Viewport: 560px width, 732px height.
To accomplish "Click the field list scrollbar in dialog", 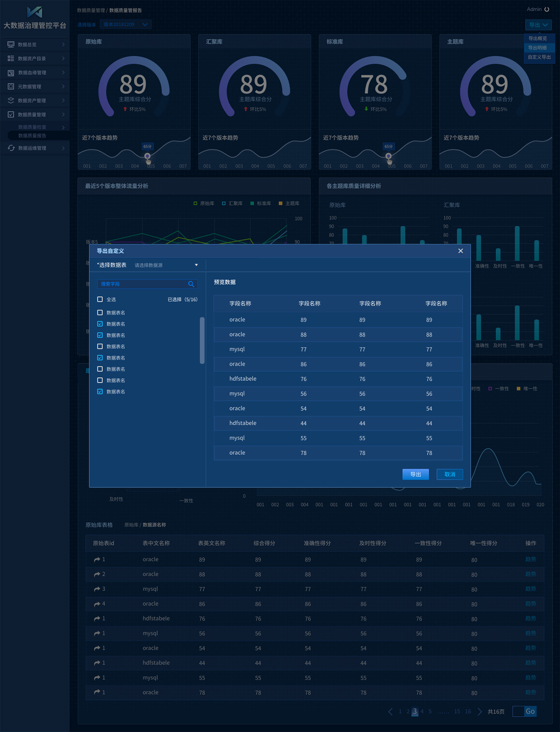I will (202, 340).
